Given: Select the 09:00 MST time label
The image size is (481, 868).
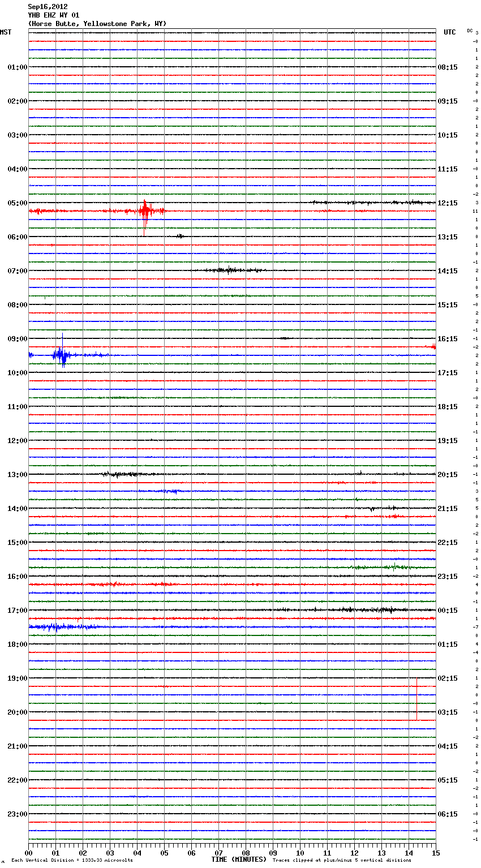Looking at the screenshot, I should coord(18,339).
